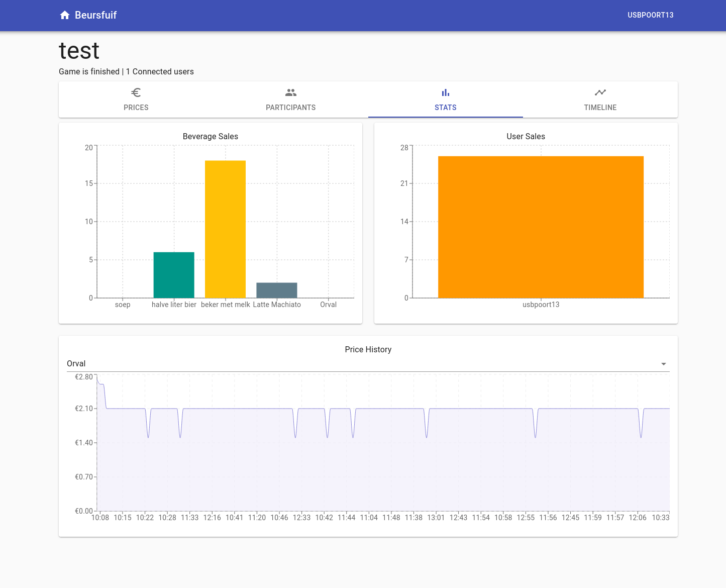Click the '€0.70' price axis label

pos(84,477)
